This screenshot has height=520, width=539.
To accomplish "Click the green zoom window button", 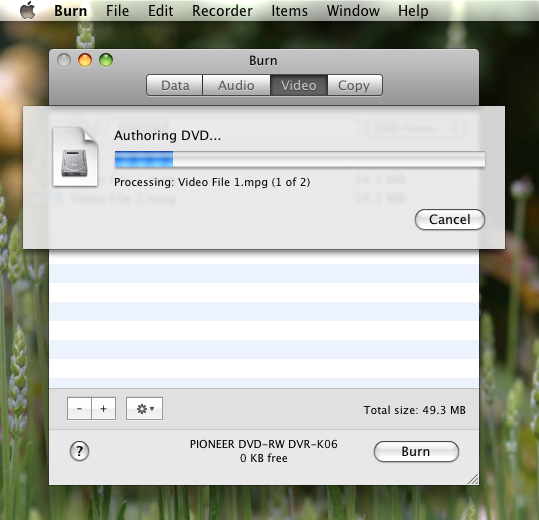I will (x=106, y=60).
